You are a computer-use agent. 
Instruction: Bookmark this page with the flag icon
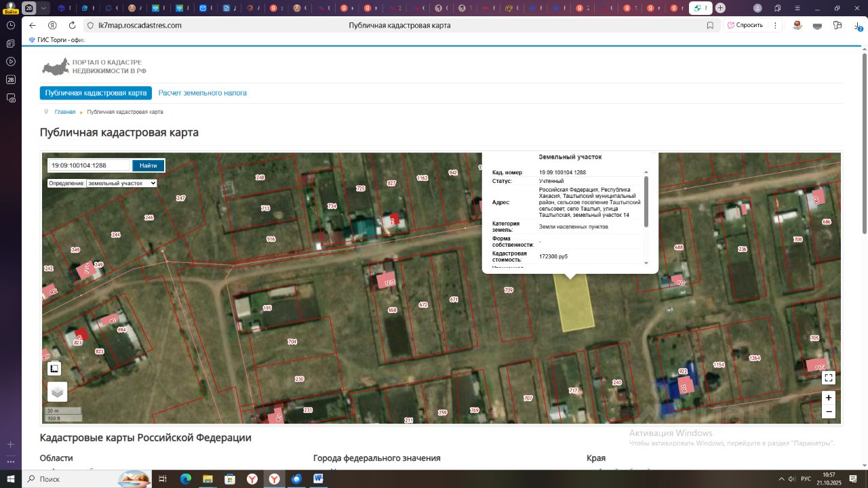(710, 25)
